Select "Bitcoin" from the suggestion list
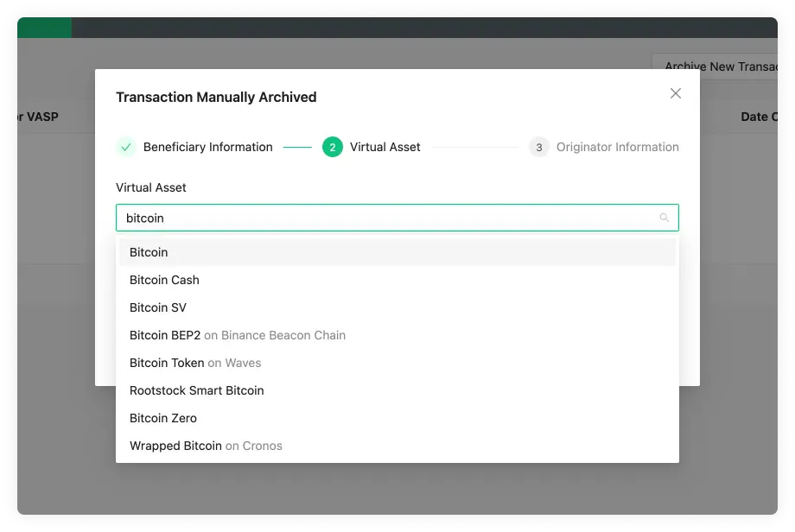 point(148,252)
